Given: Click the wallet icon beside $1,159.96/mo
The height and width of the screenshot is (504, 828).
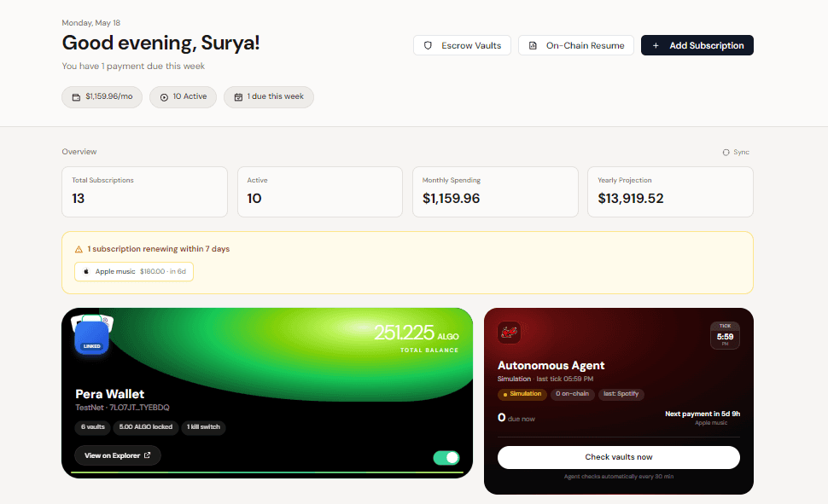Looking at the screenshot, I should [x=76, y=97].
